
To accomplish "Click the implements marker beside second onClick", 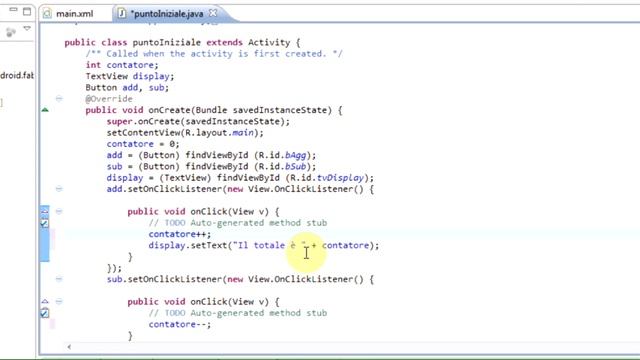I will (45, 302).
